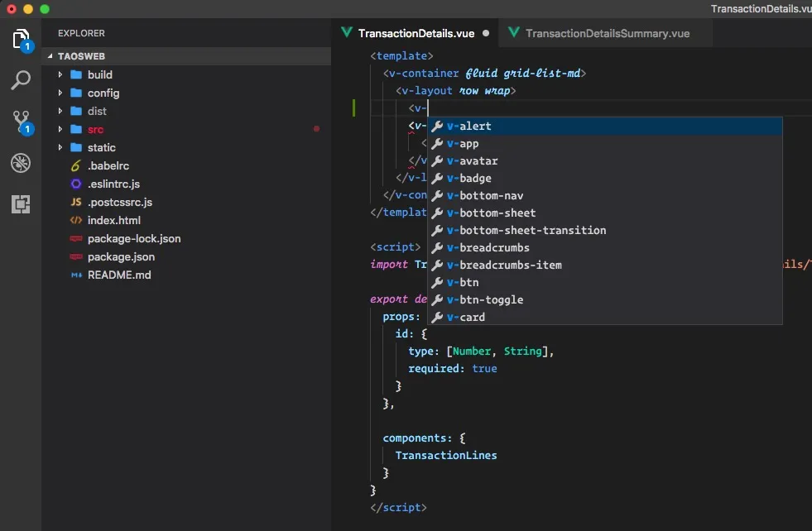Choose v-badge from autocomplete list
Screen dimensions: 812x531
(604, 178)
